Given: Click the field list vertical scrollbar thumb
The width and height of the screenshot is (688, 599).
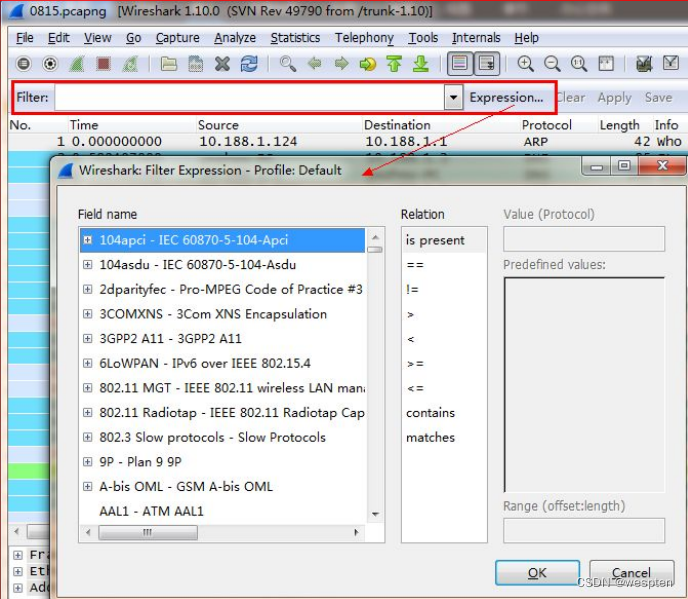Looking at the screenshot, I should coord(375,249).
